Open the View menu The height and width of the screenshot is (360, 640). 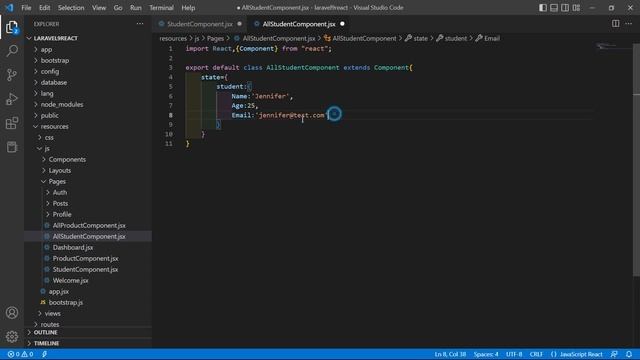[x=99, y=8]
